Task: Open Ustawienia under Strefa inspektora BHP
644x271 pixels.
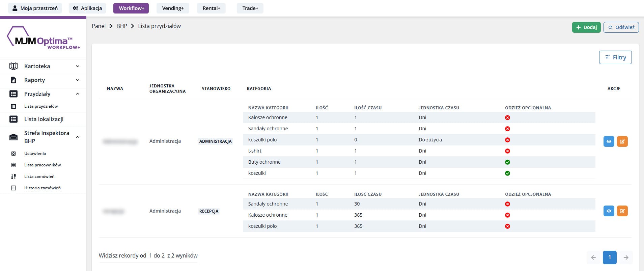Action: [35, 154]
